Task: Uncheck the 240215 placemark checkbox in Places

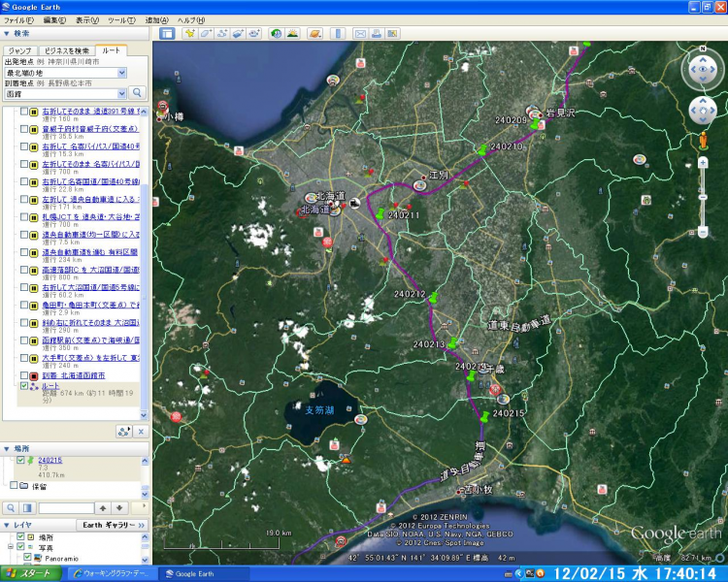Action: (x=20, y=460)
